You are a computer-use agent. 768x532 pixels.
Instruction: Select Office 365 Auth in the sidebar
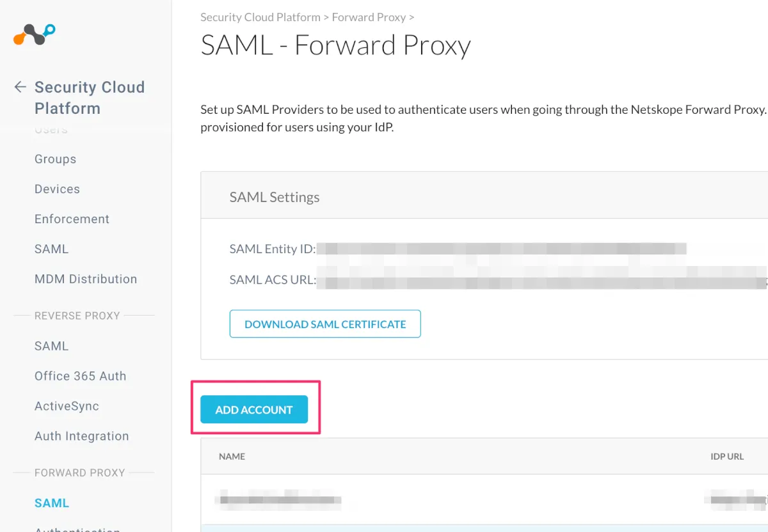click(x=80, y=376)
